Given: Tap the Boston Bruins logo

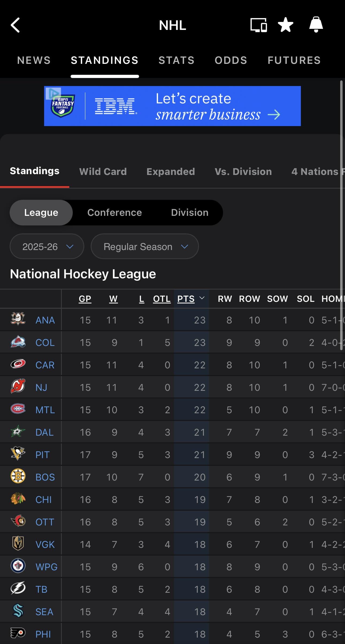Looking at the screenshot, I should coord(18,476).
